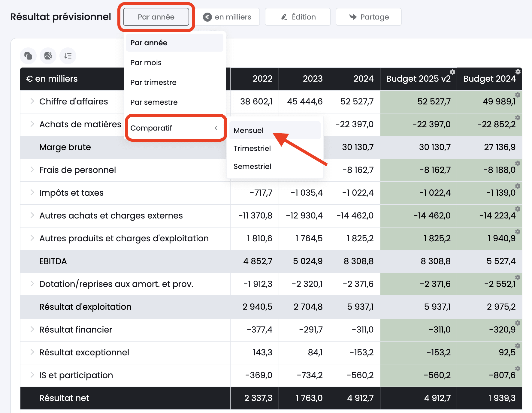The image size is (532, 413).
Task: Click the EBITDA row label
Action: pos(53,261)
